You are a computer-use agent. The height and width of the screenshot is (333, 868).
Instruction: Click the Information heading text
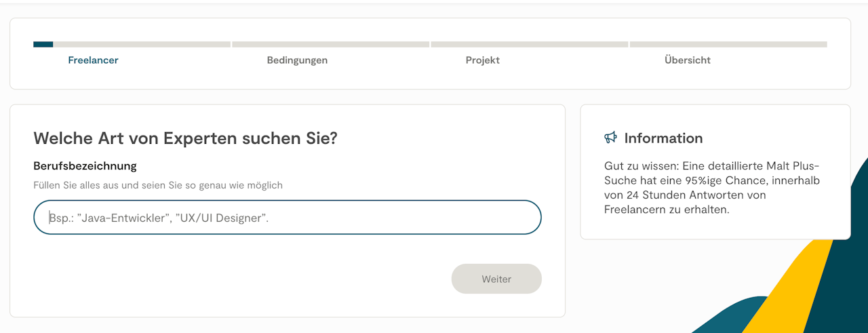(663, 138)
